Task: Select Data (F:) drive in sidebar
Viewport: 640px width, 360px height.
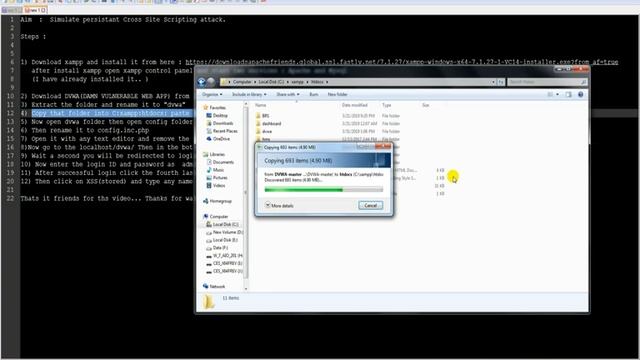Action: pyautogui.click(x=218, y=248)
